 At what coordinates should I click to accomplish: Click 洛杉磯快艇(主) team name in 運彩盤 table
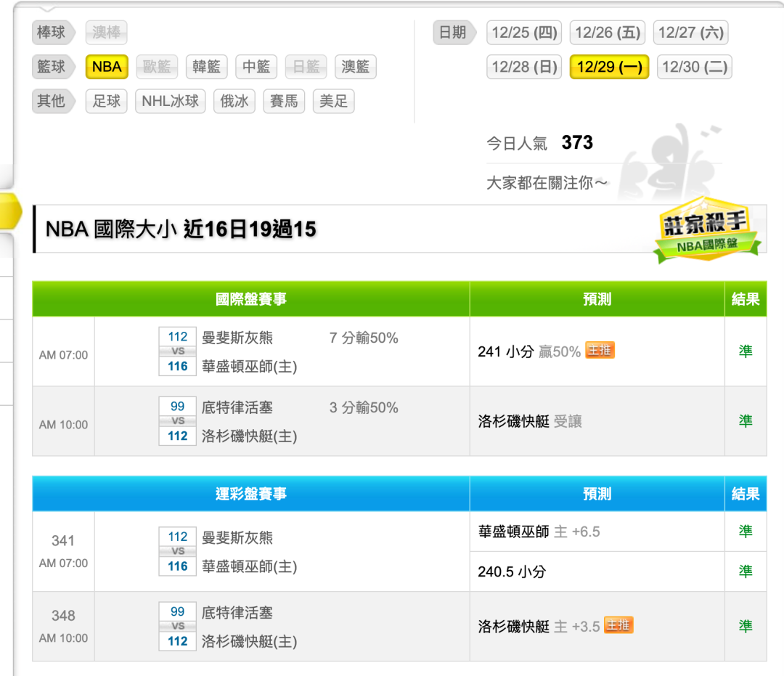point(249,641)
